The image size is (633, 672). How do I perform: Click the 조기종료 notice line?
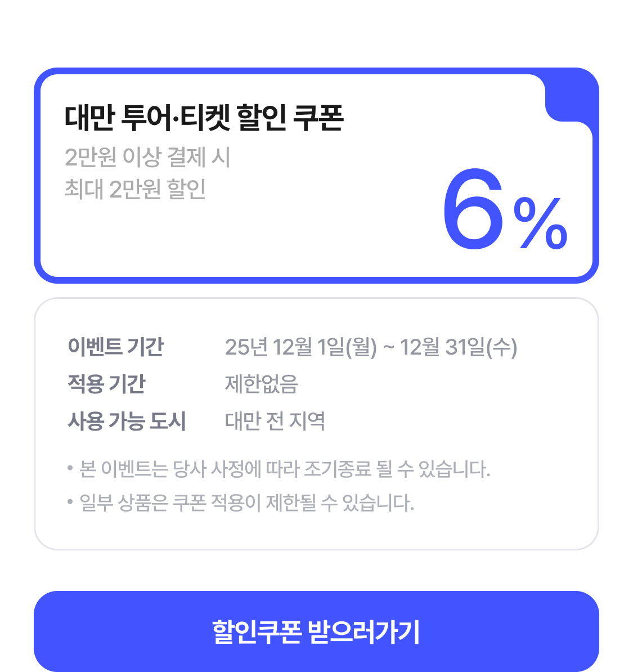pos(285,469)
